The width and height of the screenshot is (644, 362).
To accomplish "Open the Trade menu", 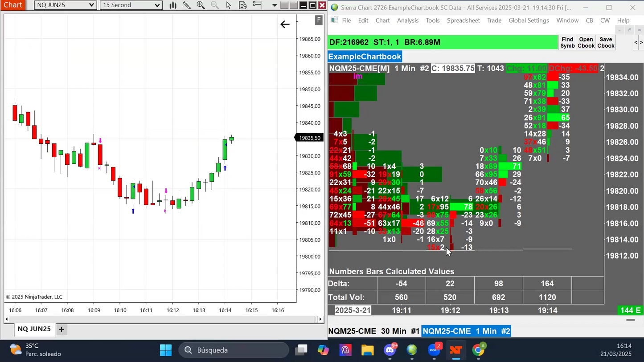I will (x=494, y=20).
